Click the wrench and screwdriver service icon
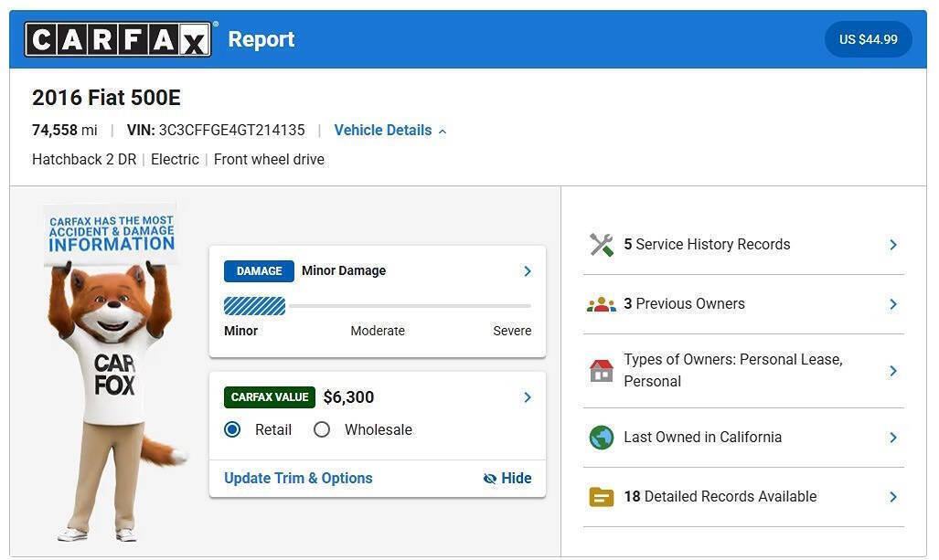Viewport: 939px width, 560px height. [x=602, y=245]
